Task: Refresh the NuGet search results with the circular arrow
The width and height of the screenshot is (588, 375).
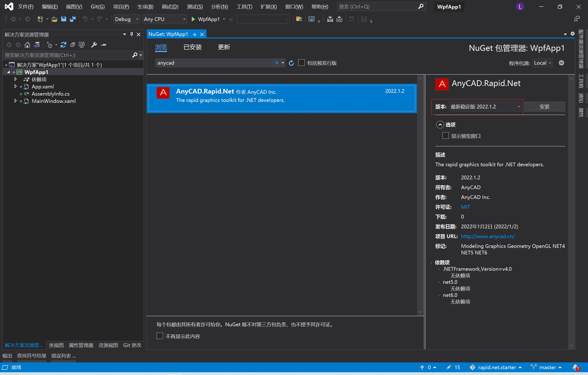Action: click(291, 63)
